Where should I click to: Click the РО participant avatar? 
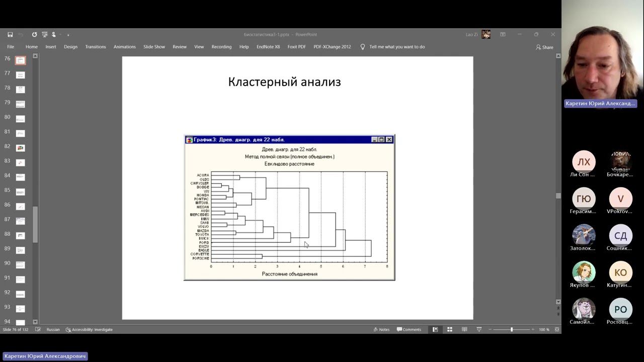[620, 309]
